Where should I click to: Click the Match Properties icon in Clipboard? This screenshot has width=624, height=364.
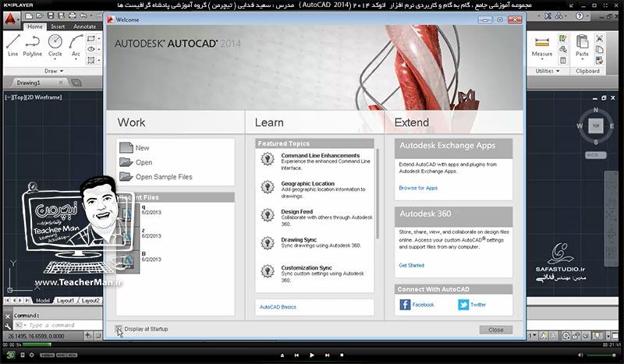click(599, 61)
